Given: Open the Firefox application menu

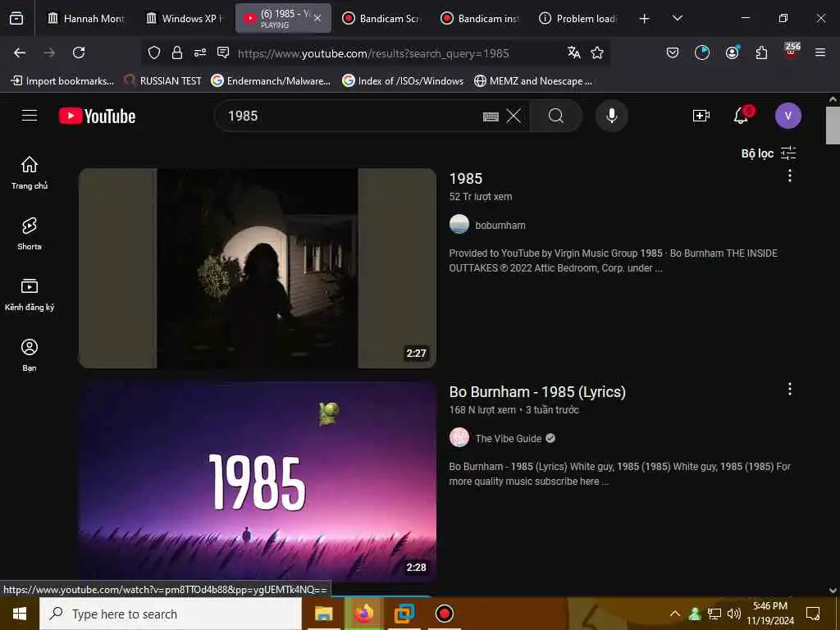Looking at the screenshot, I should tap(820, 52).
